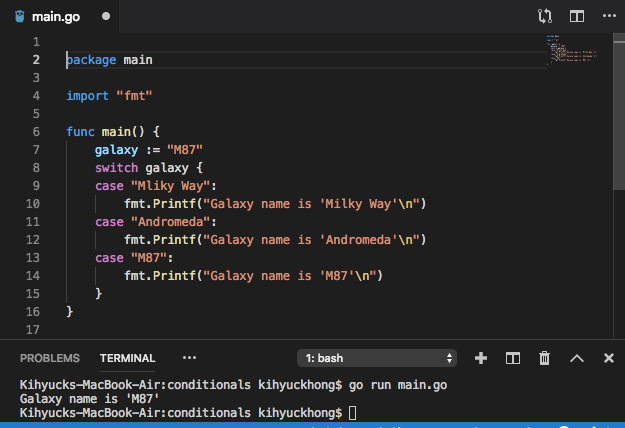
Task: Click the unsaved changes dot on main.go tab
Action: click(106, 16)
